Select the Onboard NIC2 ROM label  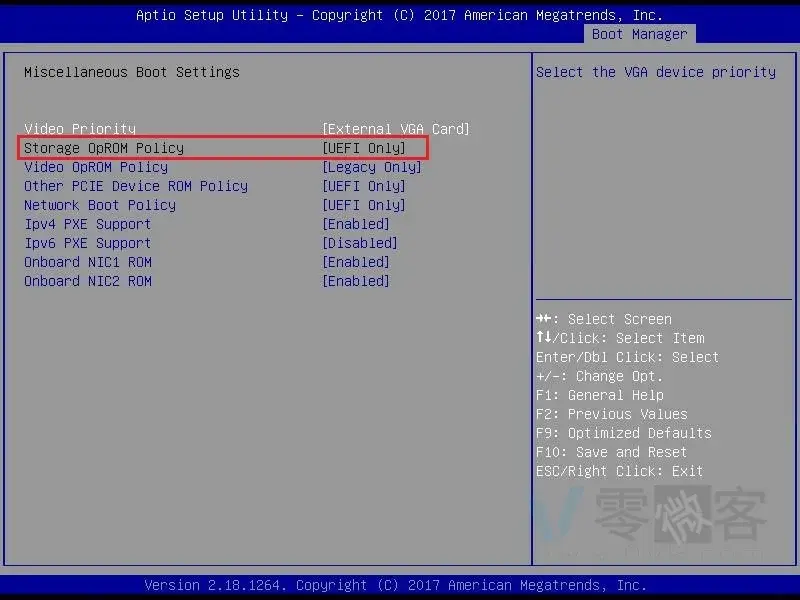point(88,281)
